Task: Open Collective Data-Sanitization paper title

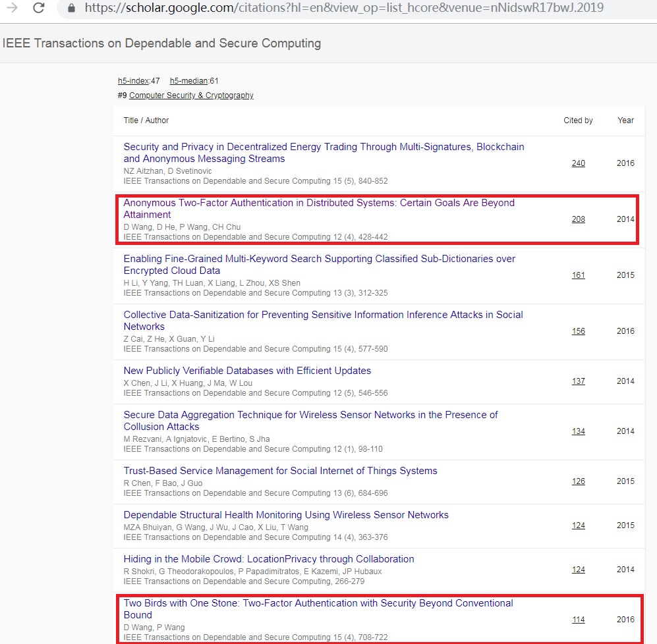Action: tap(323, 320)
